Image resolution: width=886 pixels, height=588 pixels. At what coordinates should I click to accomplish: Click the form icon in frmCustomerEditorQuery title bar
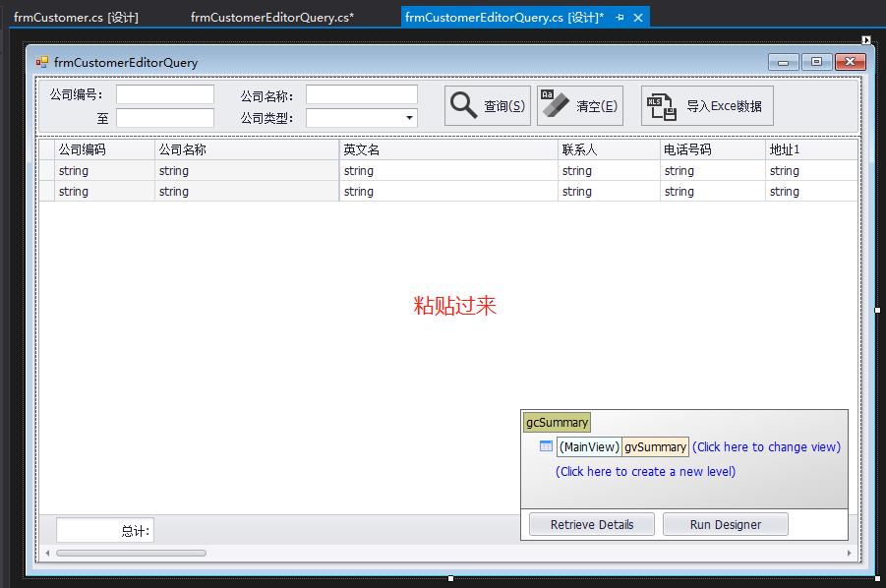click(40, 61)
